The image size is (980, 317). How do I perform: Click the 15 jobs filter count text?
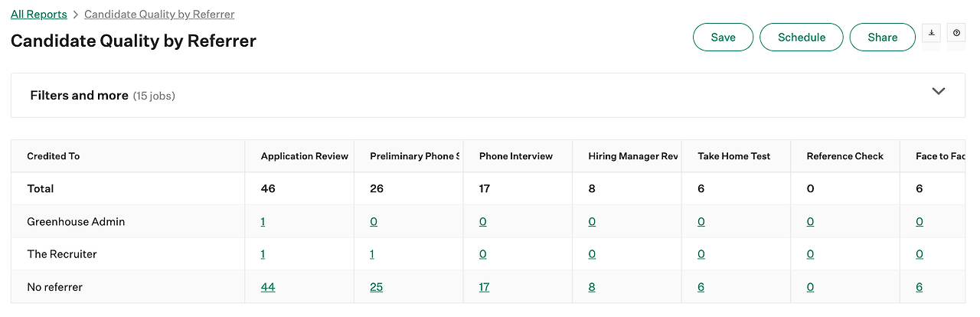click(x=154, y=96)
